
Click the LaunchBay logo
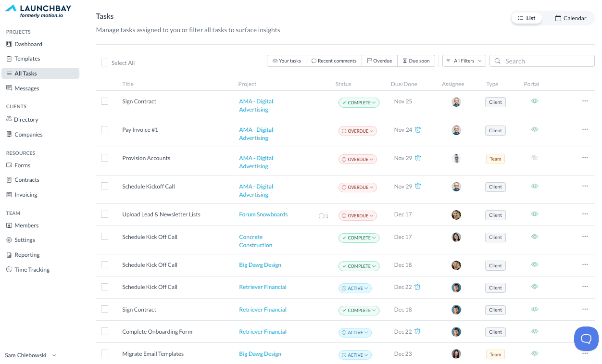click(38, 11)
